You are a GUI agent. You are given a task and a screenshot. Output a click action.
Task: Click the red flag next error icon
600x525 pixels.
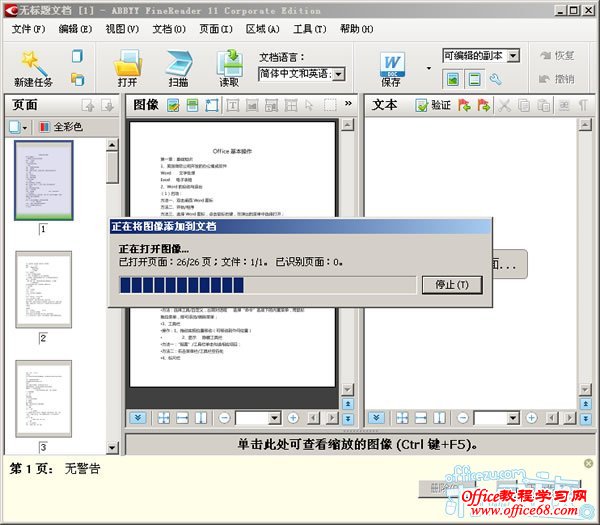pos(484,105)
